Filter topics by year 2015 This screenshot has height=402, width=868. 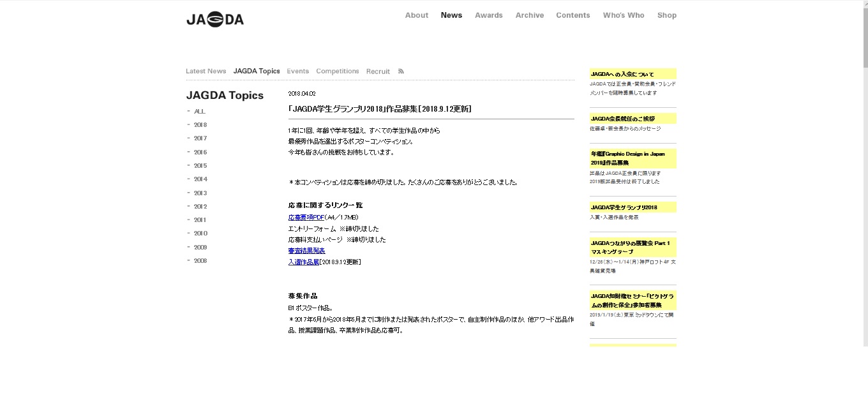[200, 166]
